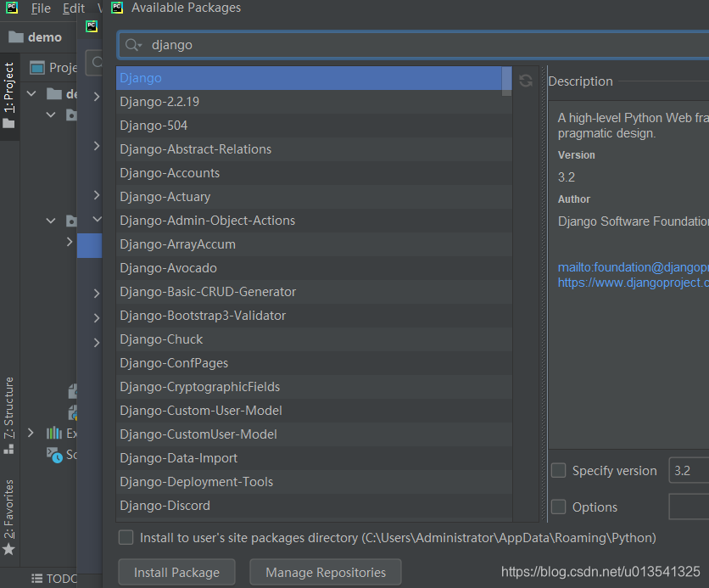Select Django-Accounts package
Viewport: 709px width, 588px height.
[314, 173]
